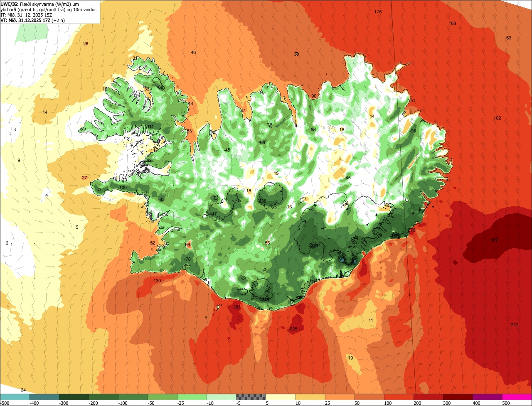Screen dimensions: 532x406
Task: Click the -96 value on the map
Action: (x=412, y=131)
